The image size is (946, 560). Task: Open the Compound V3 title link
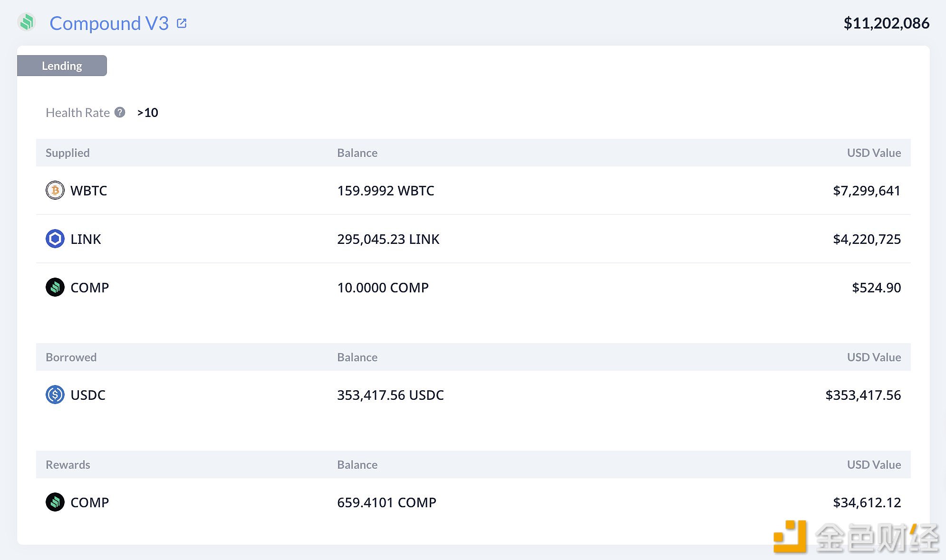point(109,23)
